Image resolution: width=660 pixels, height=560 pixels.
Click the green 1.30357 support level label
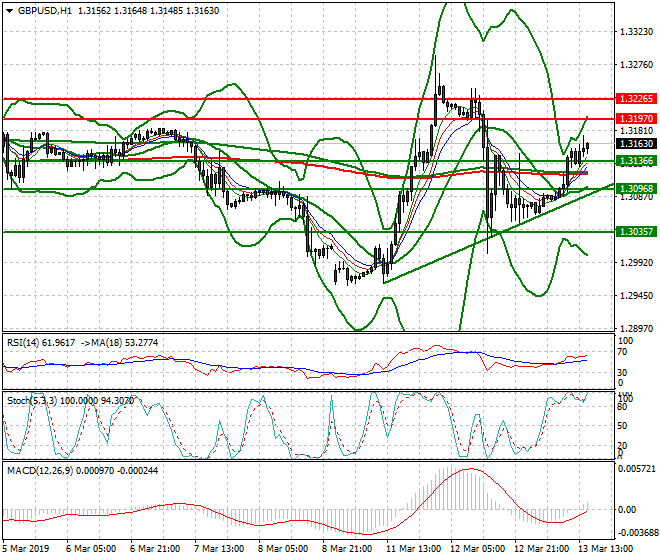(x=636, y=232)
